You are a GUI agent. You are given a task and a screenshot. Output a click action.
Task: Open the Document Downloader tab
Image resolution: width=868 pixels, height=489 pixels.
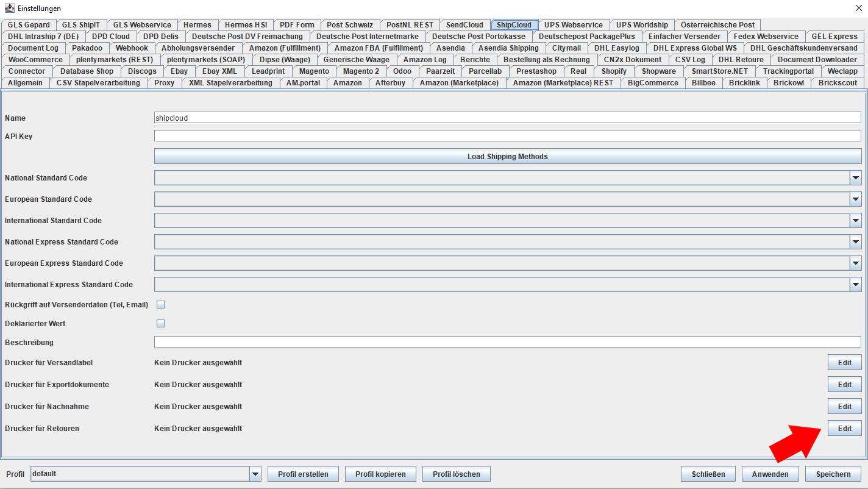(817, 60)
